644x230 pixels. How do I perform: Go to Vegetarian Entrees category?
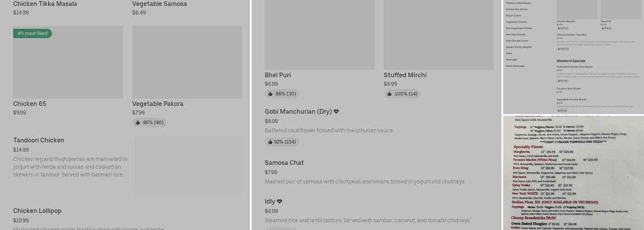click(517, 22)
